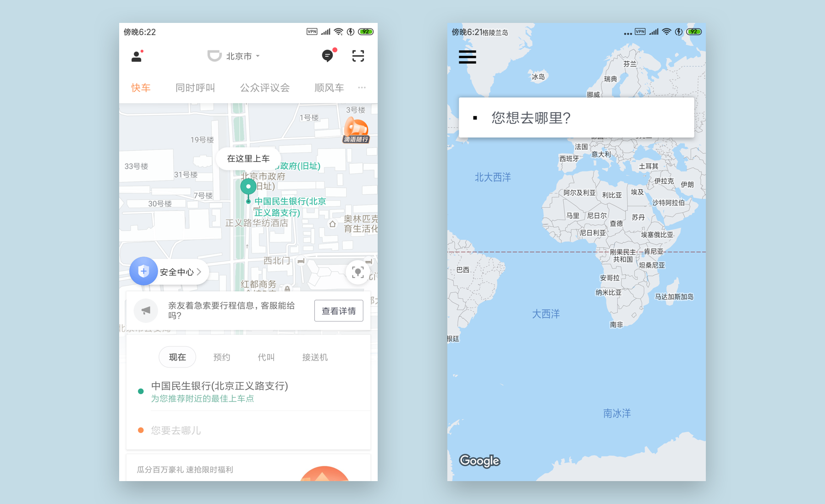The image size is (825, 504).
Task: Tap the green dot beside pickup address
Action: [x=141, y=391]
